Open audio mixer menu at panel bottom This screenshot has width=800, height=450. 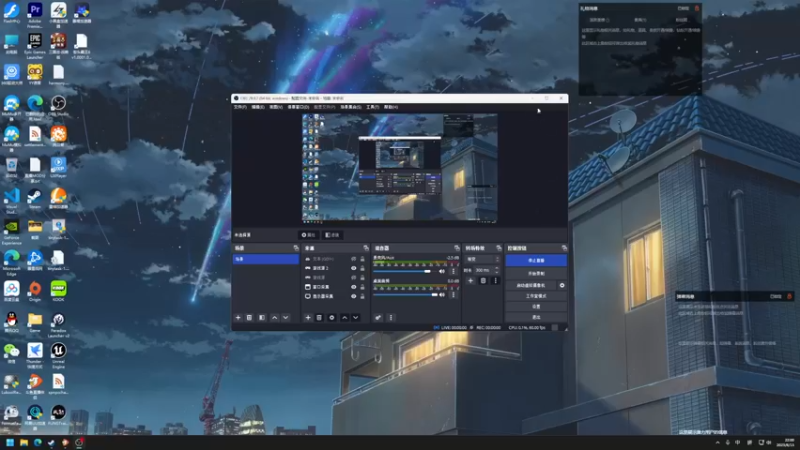pyautogui.click(x=391, y=317)
